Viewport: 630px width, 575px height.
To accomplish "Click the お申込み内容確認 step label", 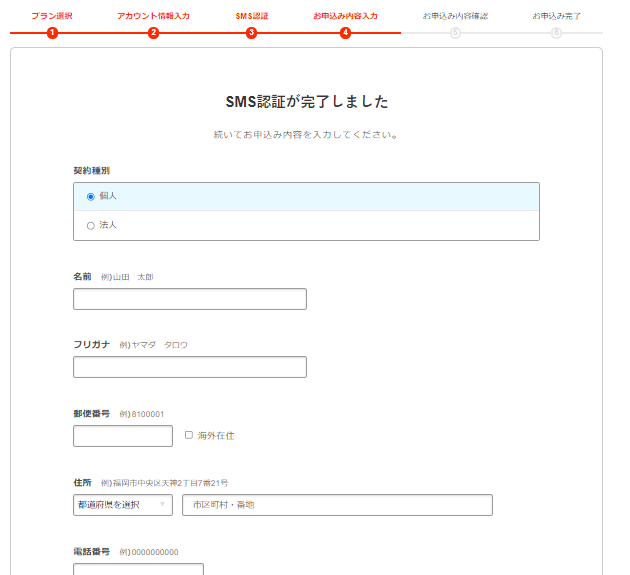I will pyautogui.click(x=455, y=16).
